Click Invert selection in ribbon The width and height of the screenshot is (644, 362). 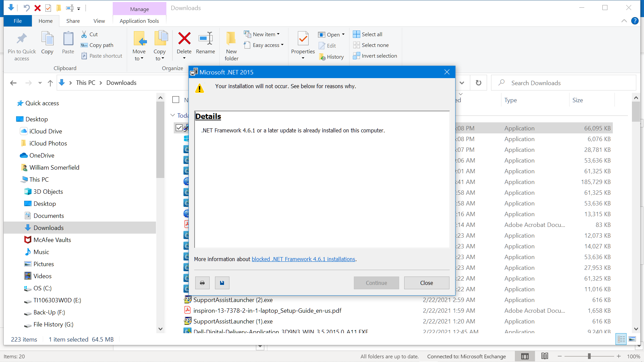[375, 56]
